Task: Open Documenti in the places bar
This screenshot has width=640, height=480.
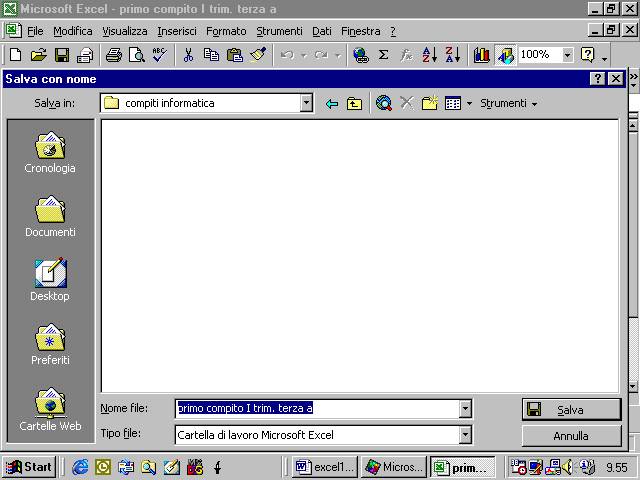Action: (x=50, y=216)
